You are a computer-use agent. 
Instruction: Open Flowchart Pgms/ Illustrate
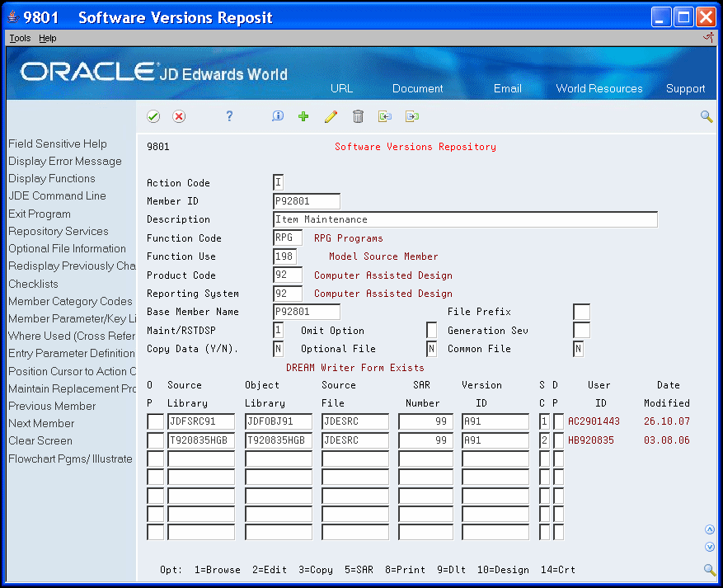pos(71,459)
